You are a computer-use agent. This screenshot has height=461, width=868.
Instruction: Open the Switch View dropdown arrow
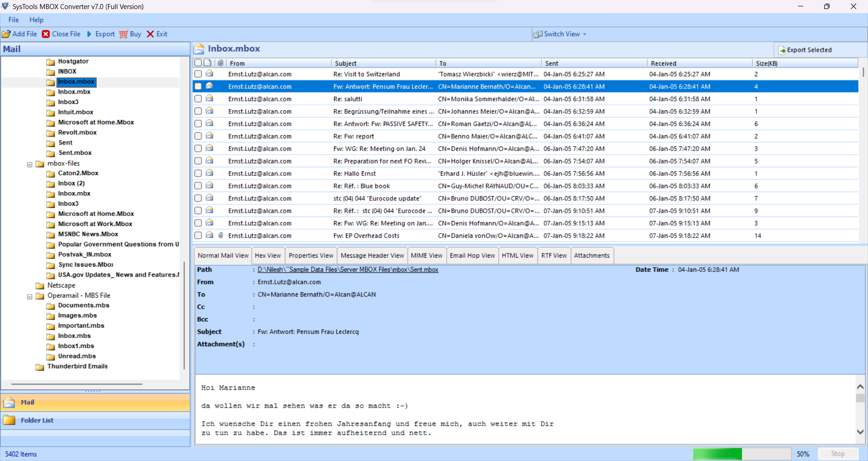[x=585, y=34]
